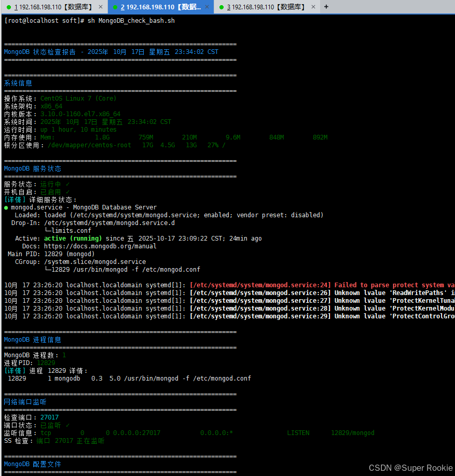Open docs URL https://docs.mongodb.org/manual
455x476 pixels.
click(x=100, y=246)
